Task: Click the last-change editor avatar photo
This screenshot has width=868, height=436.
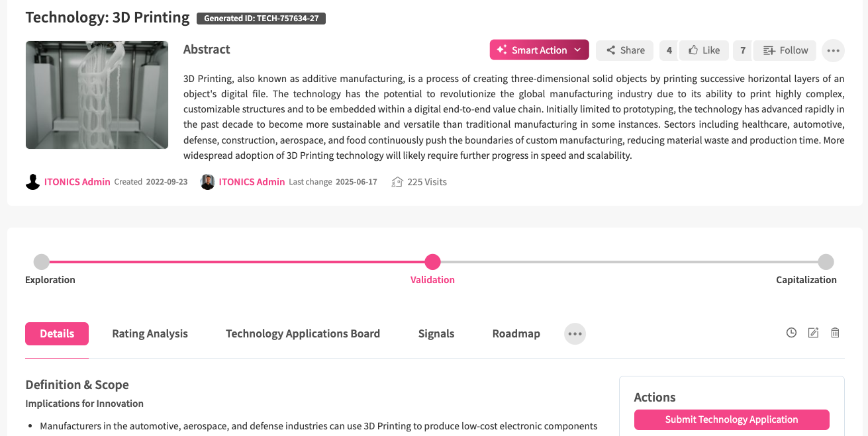Action: click(x=208, y=182)
